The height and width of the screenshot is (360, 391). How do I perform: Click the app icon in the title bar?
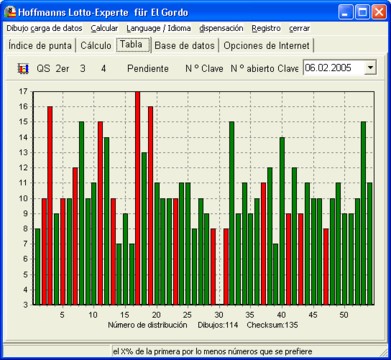(10, 13)
